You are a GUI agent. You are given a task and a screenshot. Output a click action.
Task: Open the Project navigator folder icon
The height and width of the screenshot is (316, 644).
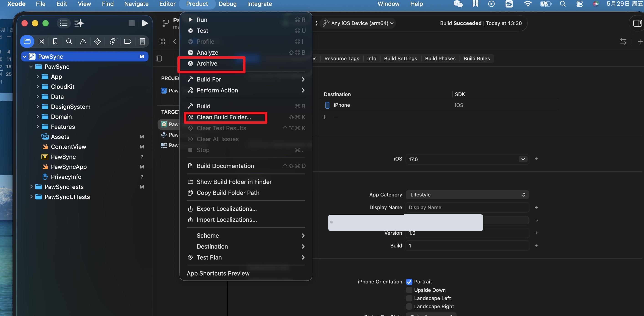click(27, 41)
